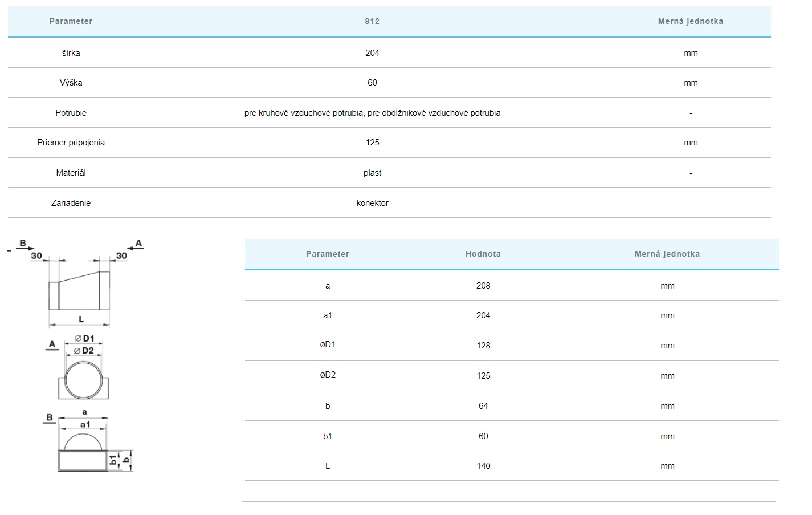Click the 'øD1' parameter label
This screenshot has height=515, width=812.
(328, 345)
